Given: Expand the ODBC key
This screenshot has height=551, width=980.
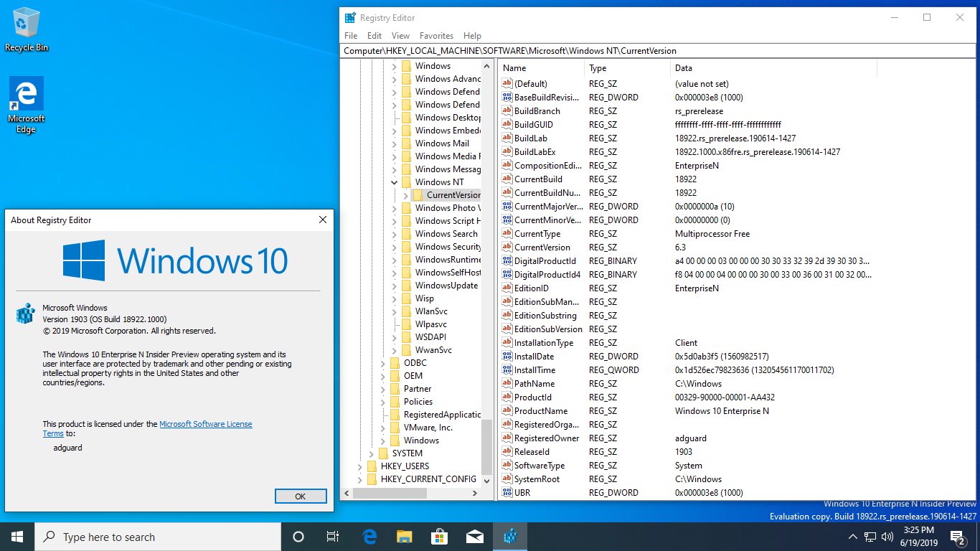Looking at the screenshot, I should [382, 363].
